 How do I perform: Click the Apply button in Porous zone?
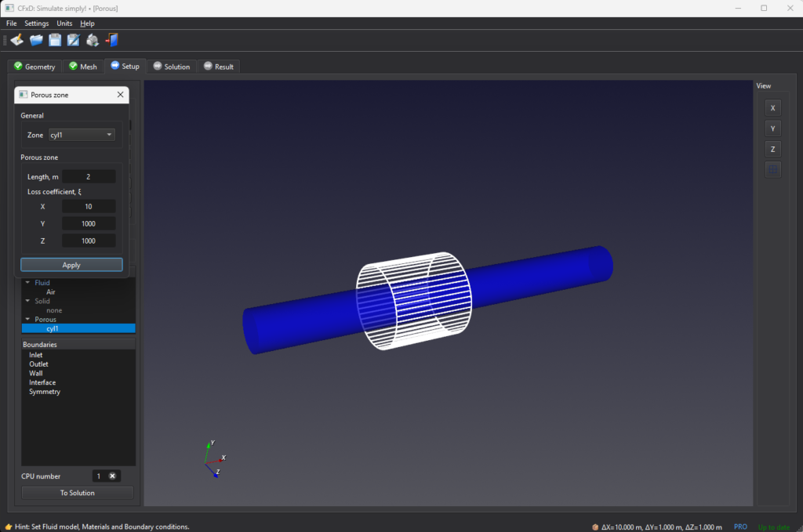pos(71,265)
